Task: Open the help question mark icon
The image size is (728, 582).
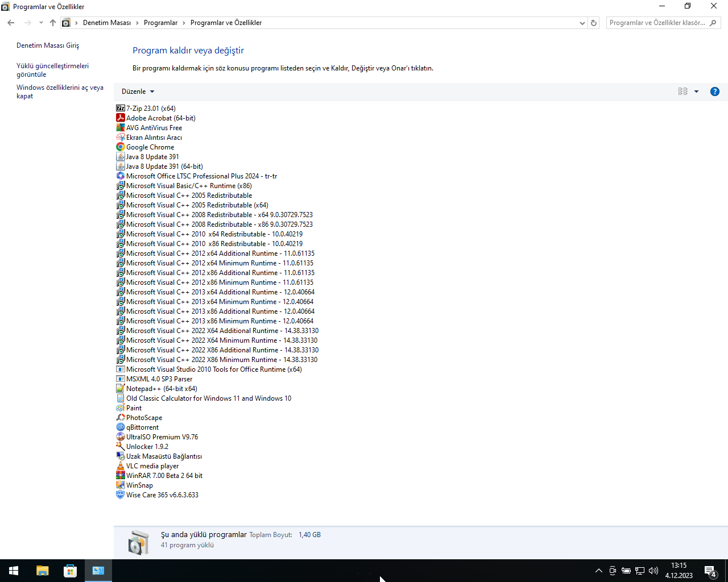Action: coord(715,92)
